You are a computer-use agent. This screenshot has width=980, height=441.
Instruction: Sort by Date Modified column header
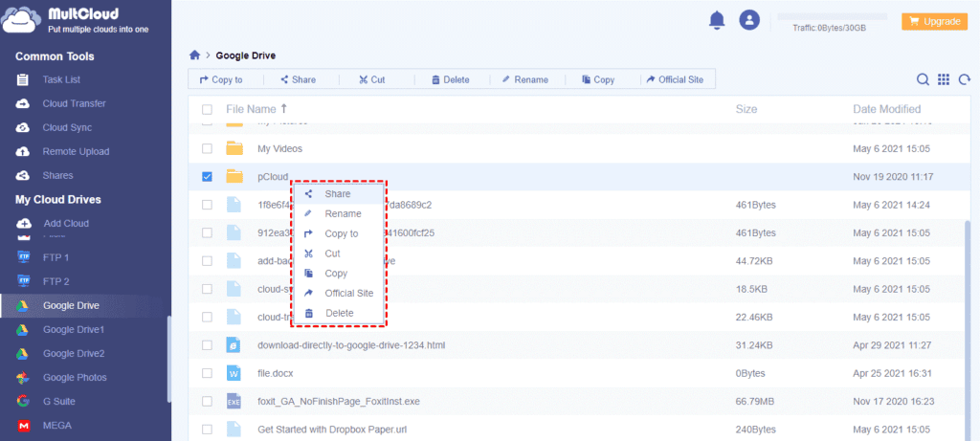(887, 109)
